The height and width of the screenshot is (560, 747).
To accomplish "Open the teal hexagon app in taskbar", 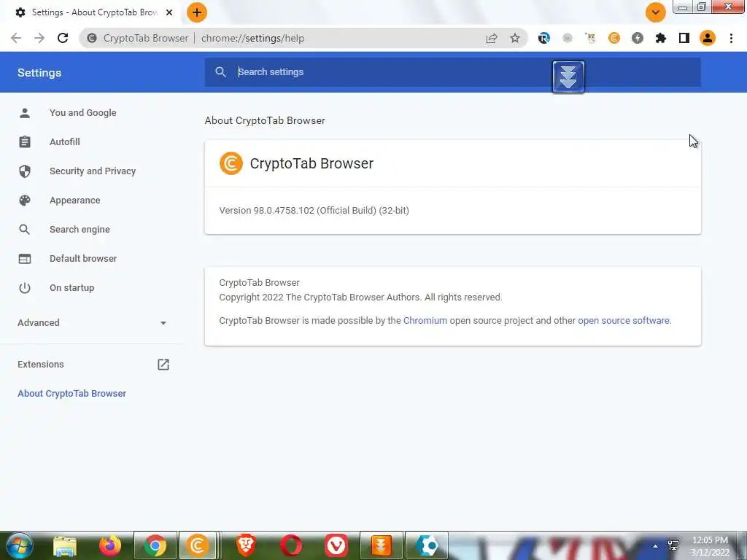I will (x=426, y=545).
